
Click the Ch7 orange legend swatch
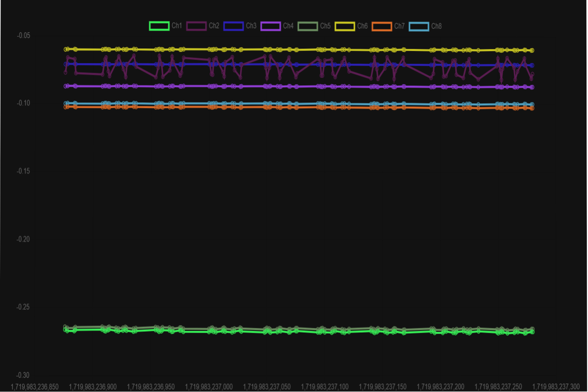pyautogui.click(x=381, y=26)
